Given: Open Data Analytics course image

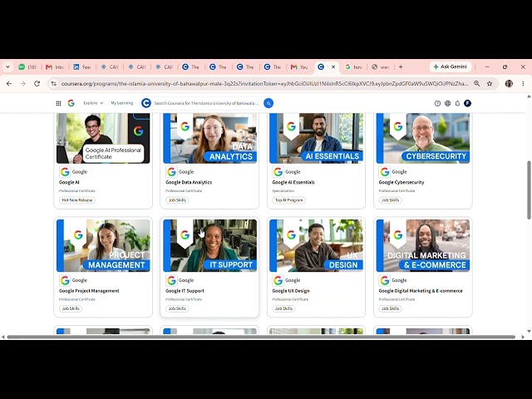Looking at the screenshot, I should (209, 138).
